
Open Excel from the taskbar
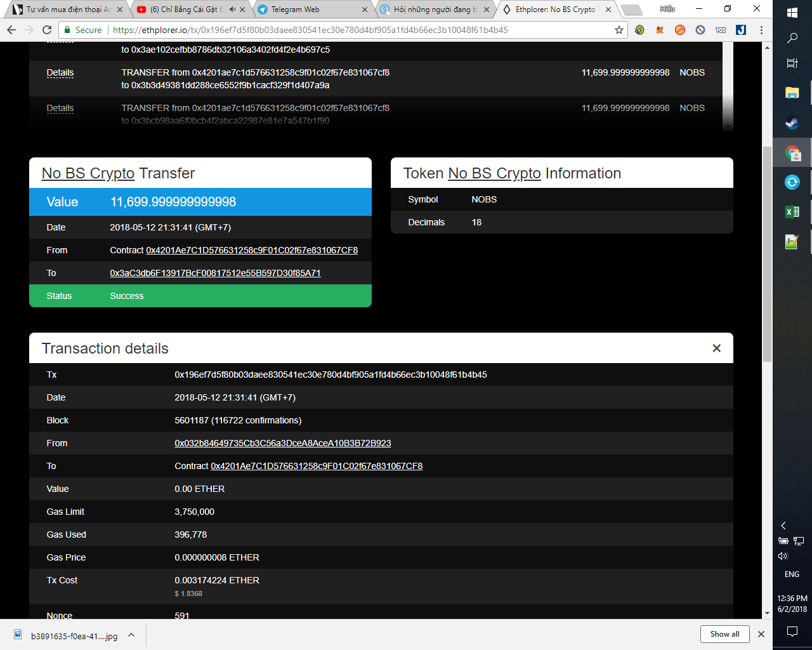click(x=792, y=212)
